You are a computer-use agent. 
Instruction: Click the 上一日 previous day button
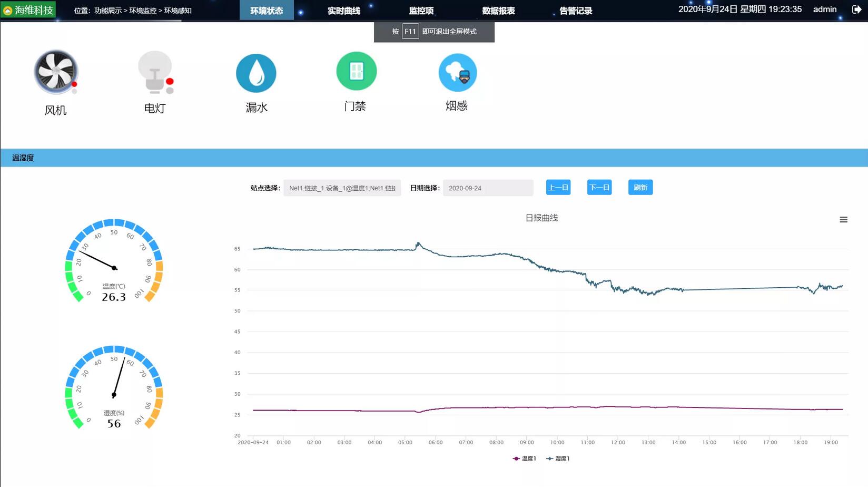pos(558,188)
